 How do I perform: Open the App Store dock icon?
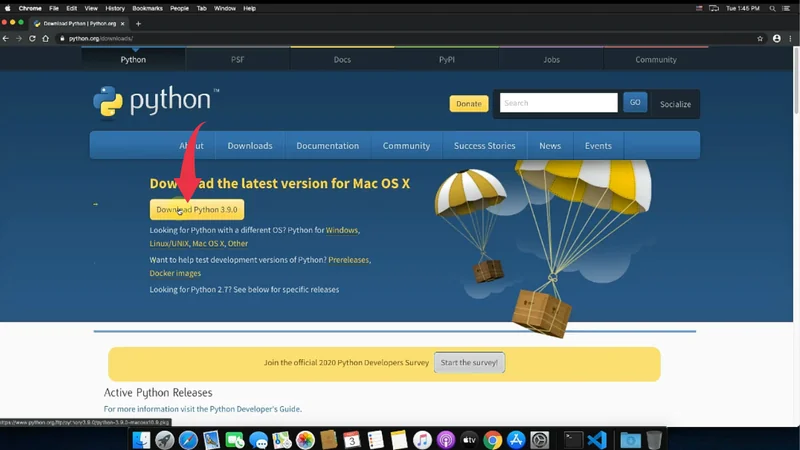516,439
